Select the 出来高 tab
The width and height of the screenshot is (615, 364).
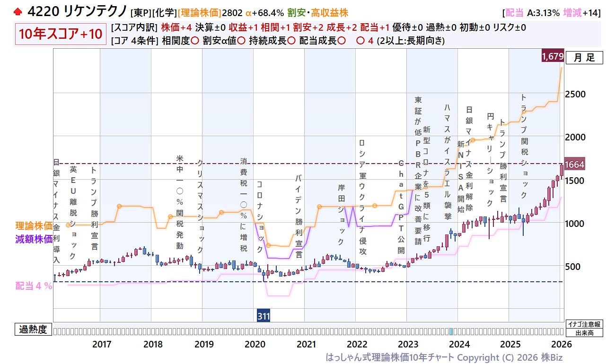(x=584, y=333)
